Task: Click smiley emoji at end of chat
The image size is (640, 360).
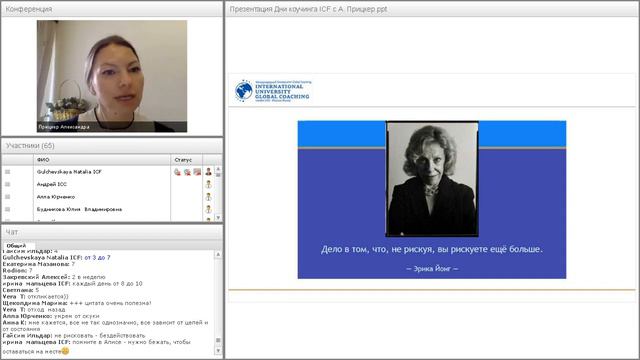Action: (65, 351)
